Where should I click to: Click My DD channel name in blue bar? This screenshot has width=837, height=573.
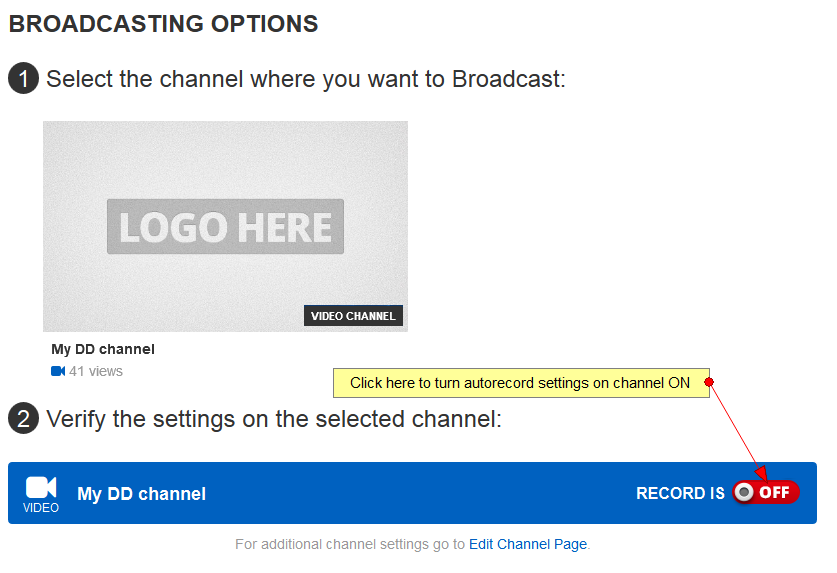(x=141, y=494)
